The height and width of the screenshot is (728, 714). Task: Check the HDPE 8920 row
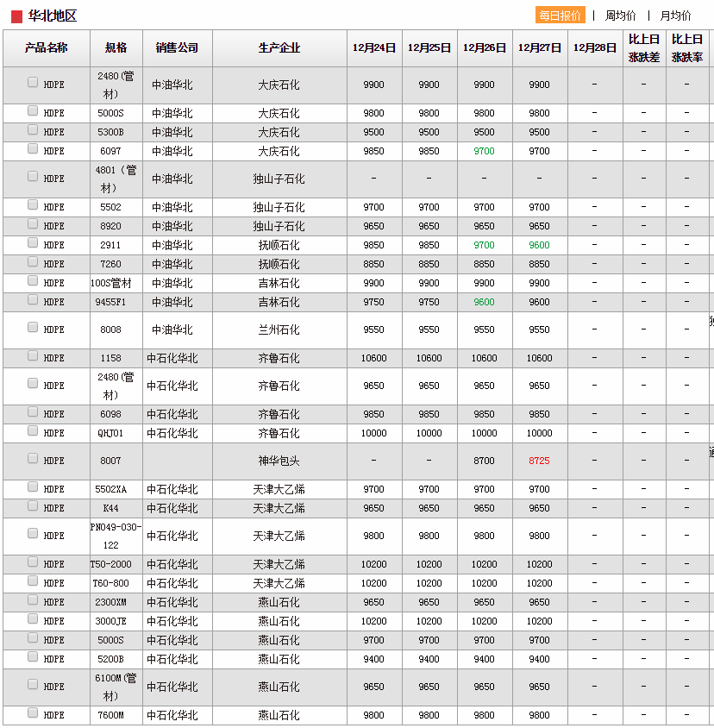click(33, 223)
